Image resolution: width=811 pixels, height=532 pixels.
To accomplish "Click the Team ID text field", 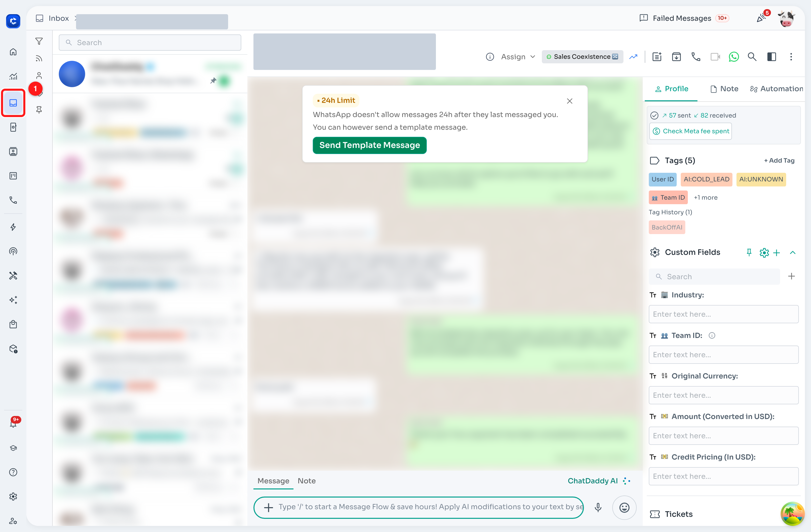I will (x=723, y=355).
